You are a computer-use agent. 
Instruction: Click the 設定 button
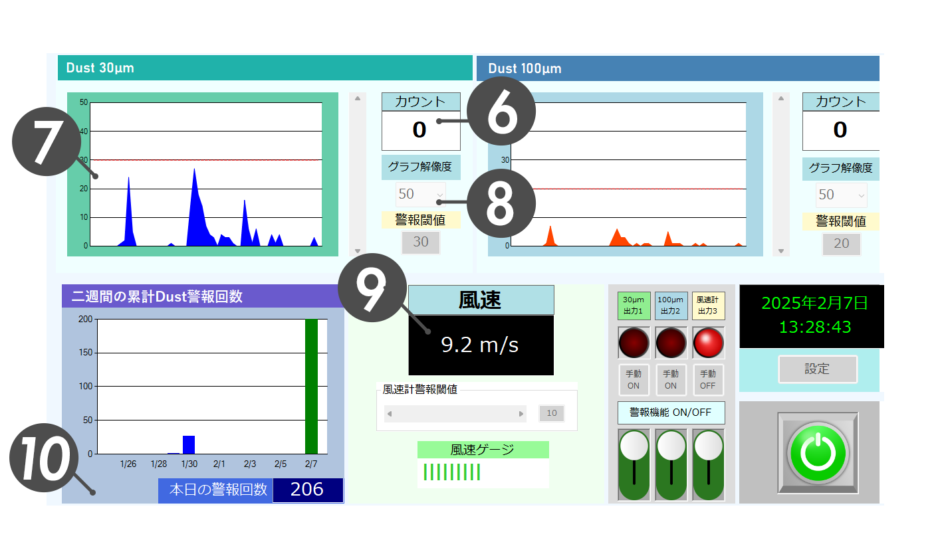[817, 369]
